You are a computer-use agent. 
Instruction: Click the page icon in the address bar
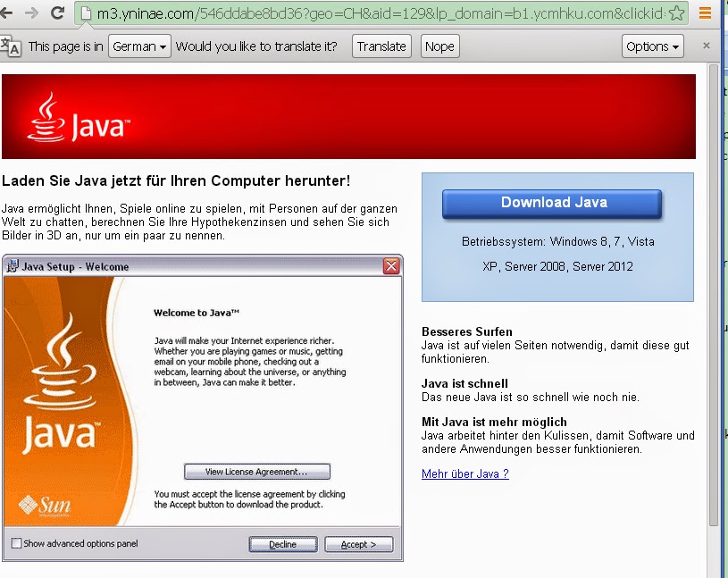[86, 13]
